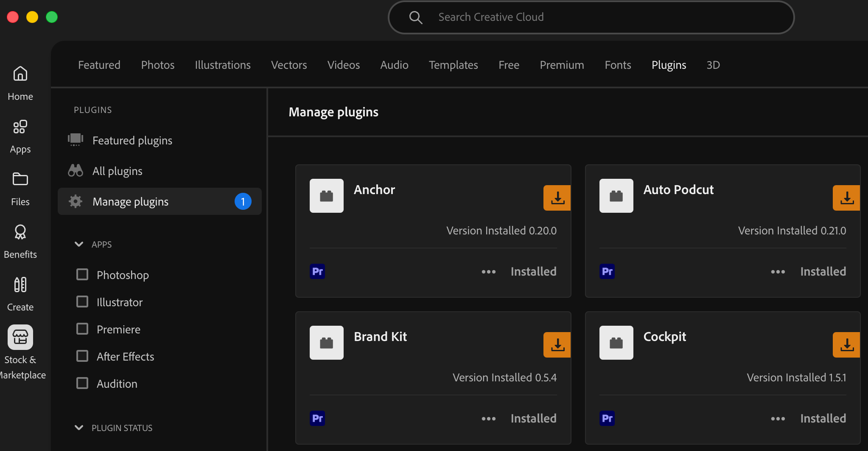This screenshot has width=868, height=451.
Task: Click Premiere Pro icon on Cockpit card
Action: coord(607,418)
